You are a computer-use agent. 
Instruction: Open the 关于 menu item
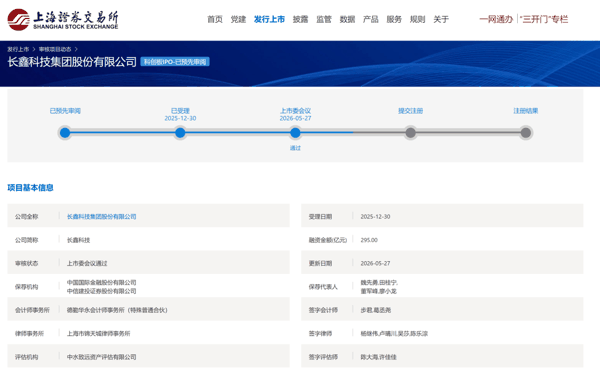[440, 19]
